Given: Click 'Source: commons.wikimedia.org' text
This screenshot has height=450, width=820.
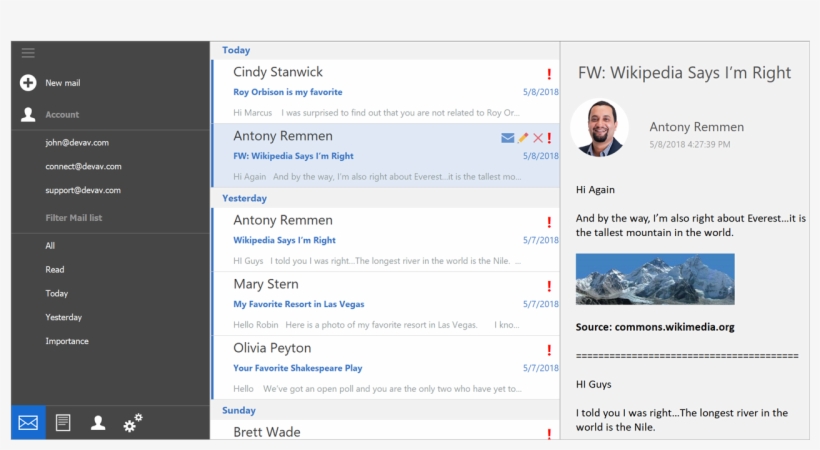Looking at the screenshot, I should (x=655, y=327).
